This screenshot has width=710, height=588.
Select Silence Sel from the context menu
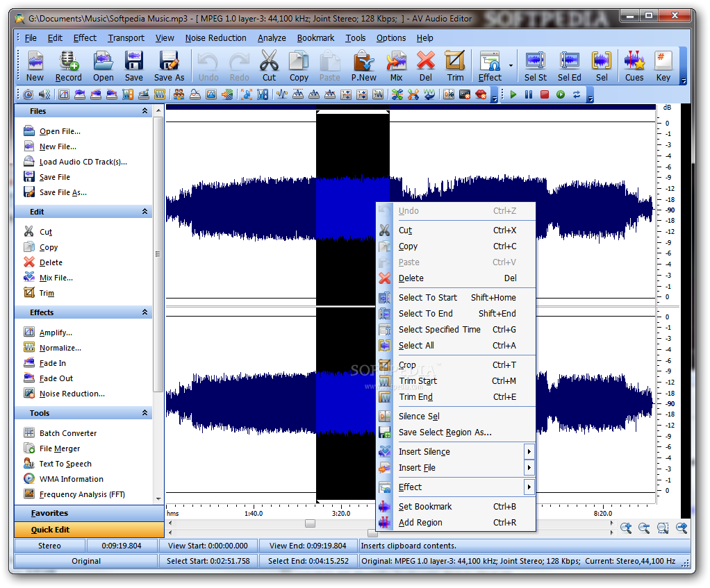pos(456,416)
